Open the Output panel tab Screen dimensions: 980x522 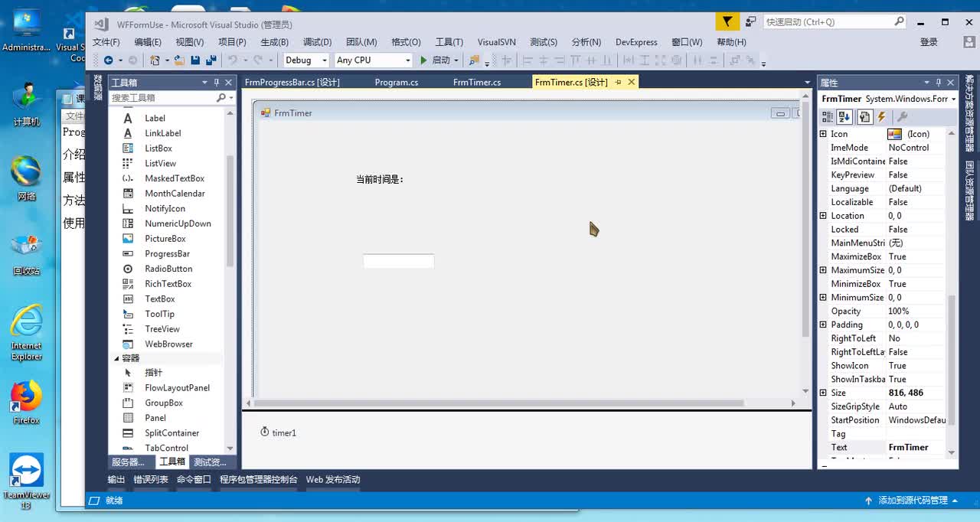[x=116, y=480]
